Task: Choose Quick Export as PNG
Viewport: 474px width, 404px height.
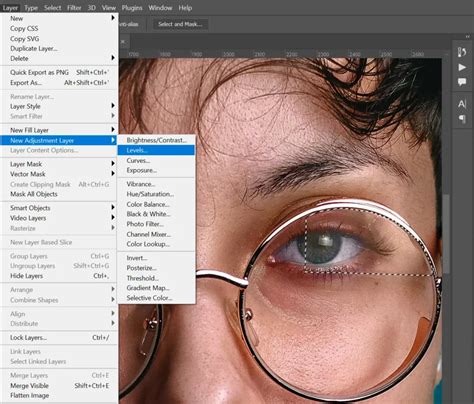Action: [x=59, y=72]
